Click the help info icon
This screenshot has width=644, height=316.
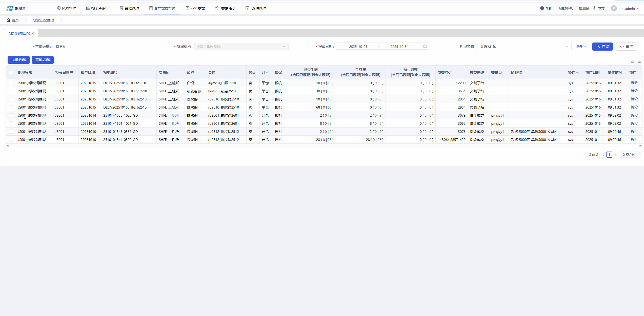click(x=542, y=8)
